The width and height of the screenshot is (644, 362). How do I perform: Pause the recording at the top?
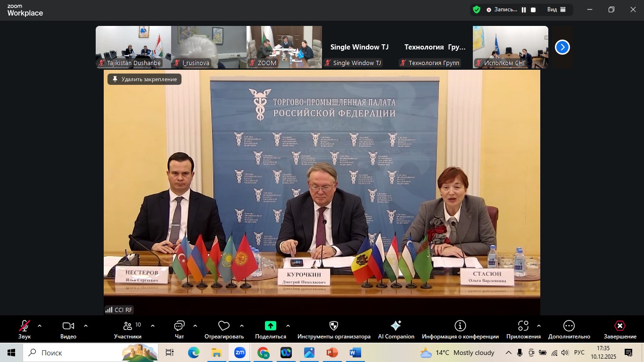[524, 9]
